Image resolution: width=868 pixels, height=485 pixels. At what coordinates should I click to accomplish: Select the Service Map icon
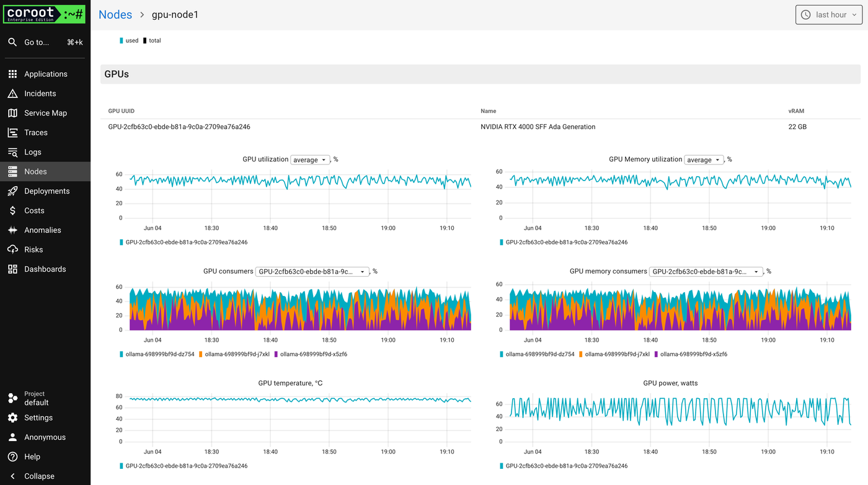pos(45,112)
